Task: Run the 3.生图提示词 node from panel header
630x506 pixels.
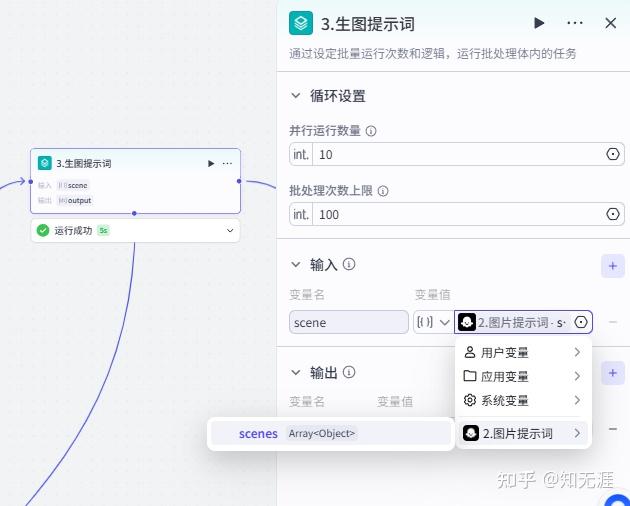Action: (x=539, y=23)
